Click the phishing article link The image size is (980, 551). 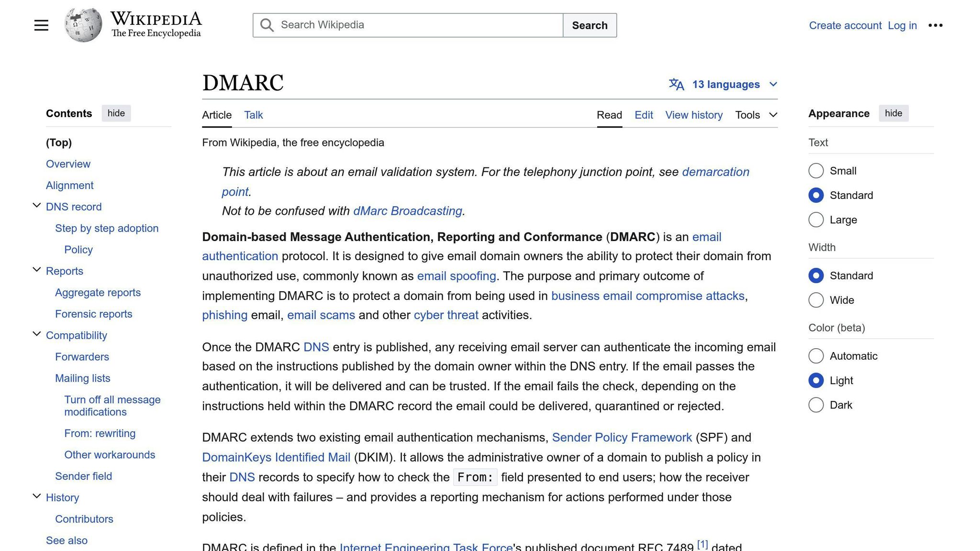pos(224,315)
